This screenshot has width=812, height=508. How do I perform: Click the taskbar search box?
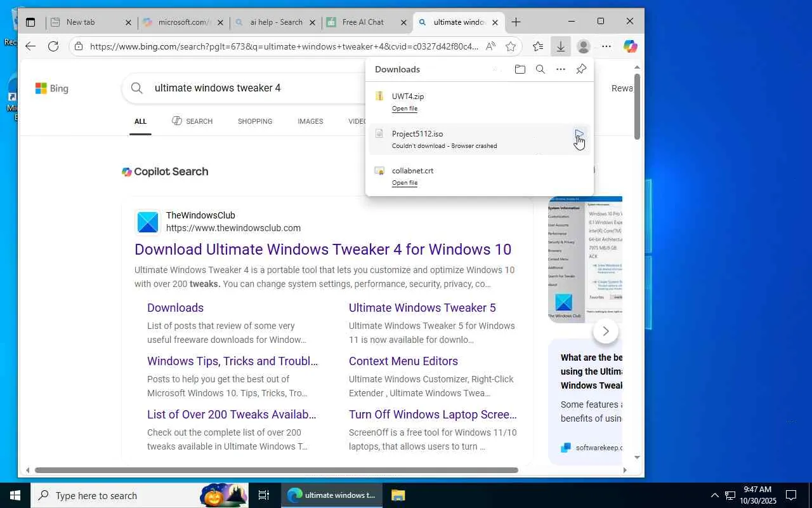point(140,495)
